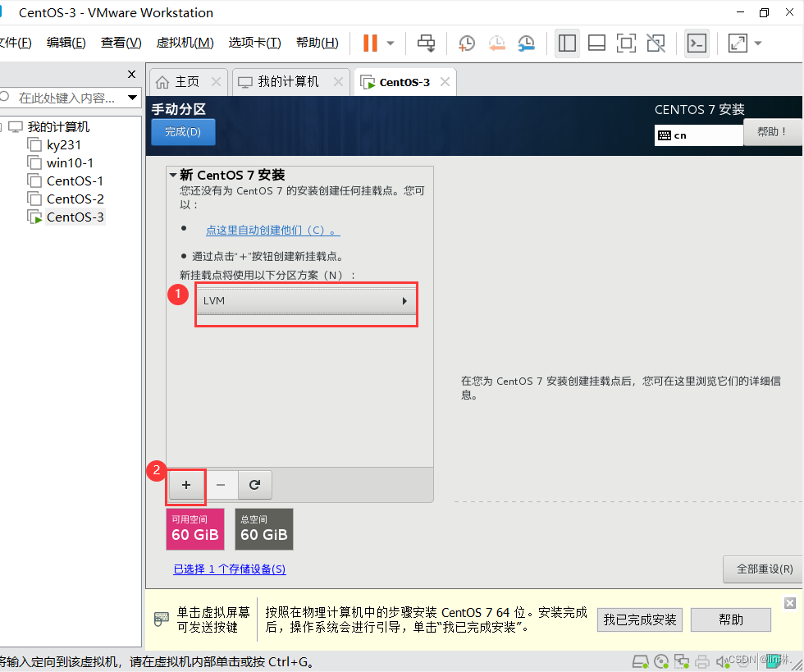Viewport: 804px width, 672px height.
Task: Open the 帮助(H) menu
Action: [x=317, y=42]
